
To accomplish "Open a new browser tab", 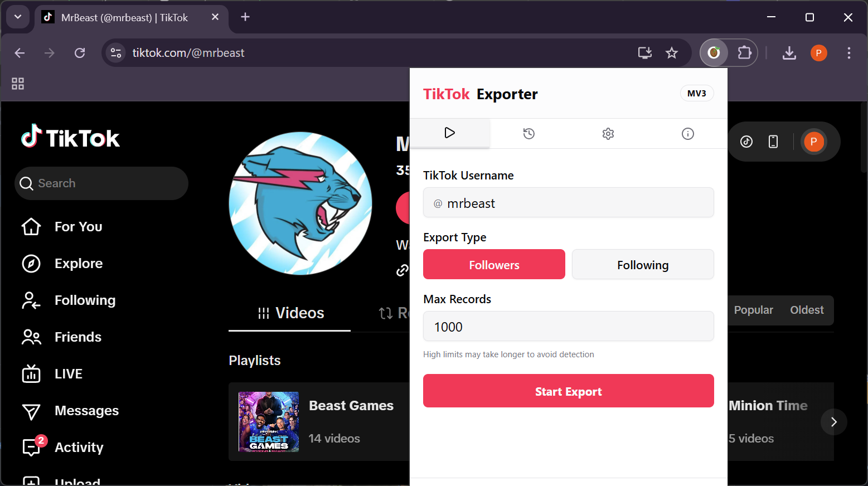I will pyautogui.click(x=245, y=17).
